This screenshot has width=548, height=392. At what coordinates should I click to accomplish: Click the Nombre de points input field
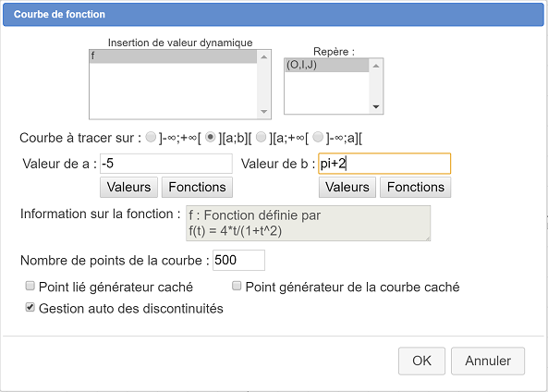point(238,260)
